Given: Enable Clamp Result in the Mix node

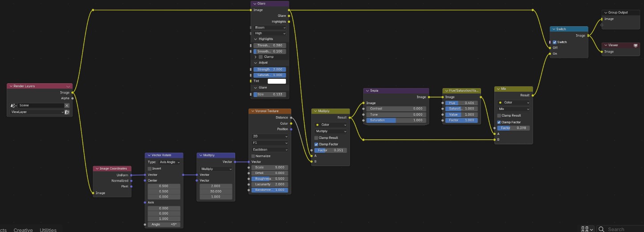Looking at the screenshot, I should pos(499,116).
